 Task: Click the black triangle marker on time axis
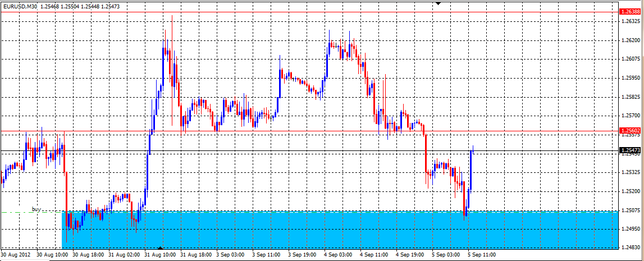[161, 248]
